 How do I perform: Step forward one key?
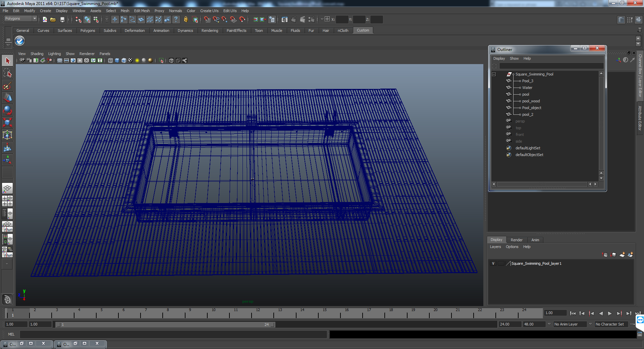pos(619,313)
